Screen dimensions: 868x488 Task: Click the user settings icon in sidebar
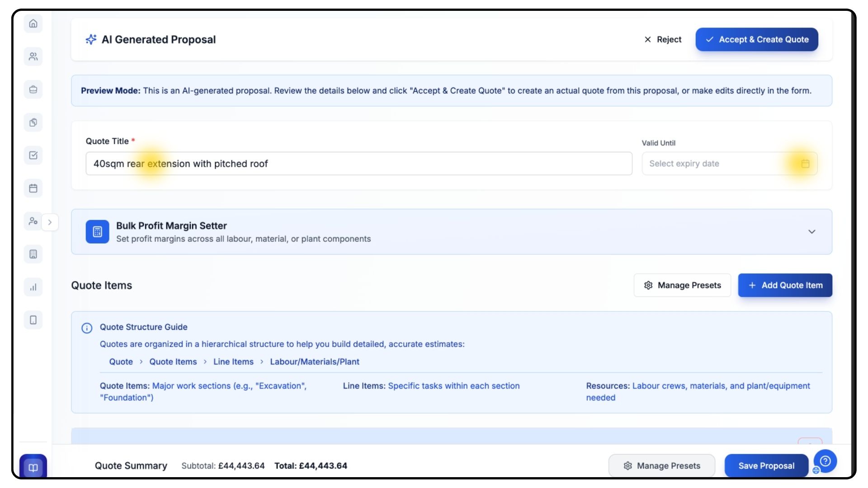[x=33, y=221]
